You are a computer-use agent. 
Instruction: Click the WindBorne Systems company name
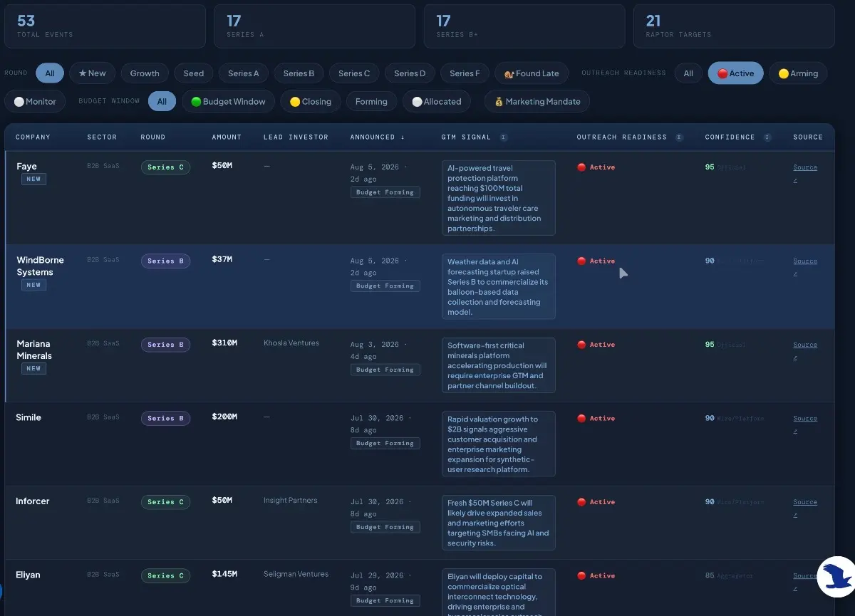(39, 266)
